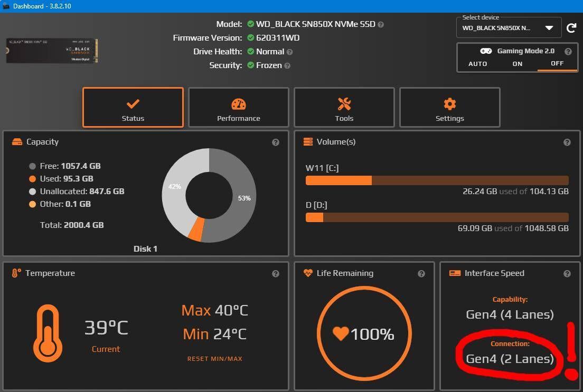Click the orange Used legend dot
Image resolution: width=583 pixels, height=392 pixels.
point(32,179)
